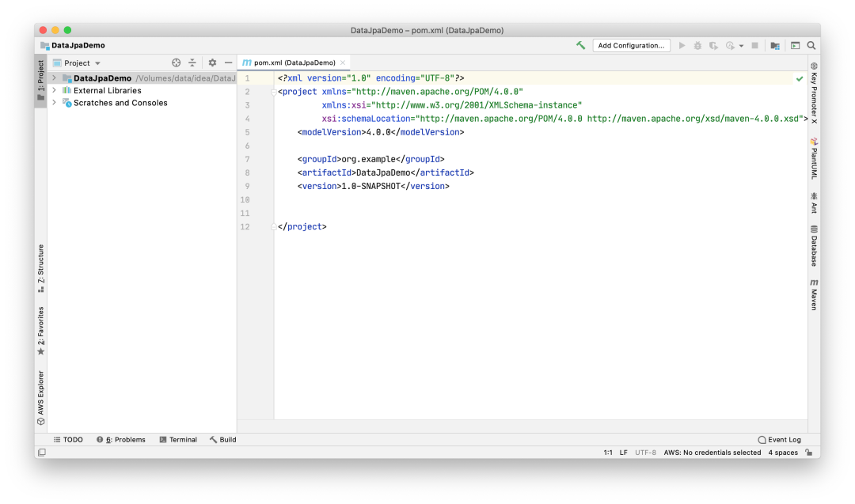
Task: Open the Ant tool window
Action: pos(814,203)
